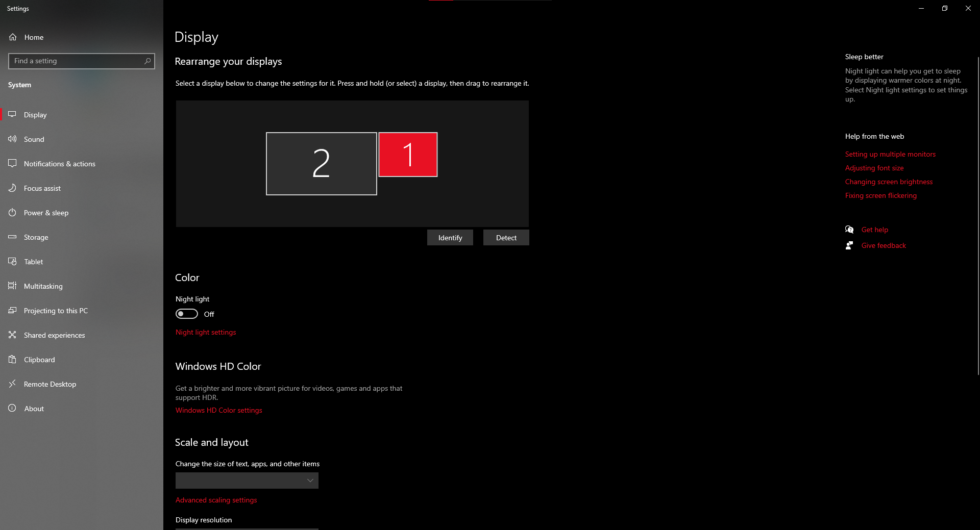This screenshot has height=530, width=980.
Task: Click the Tablet icon
Action: (x=12, y=262)
